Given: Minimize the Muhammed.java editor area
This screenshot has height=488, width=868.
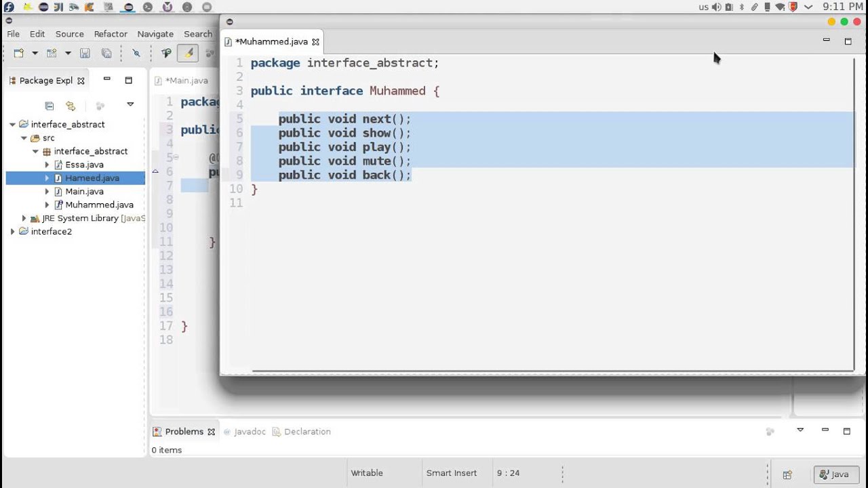Looking at the screenshot, I should [x=826, y=40].
